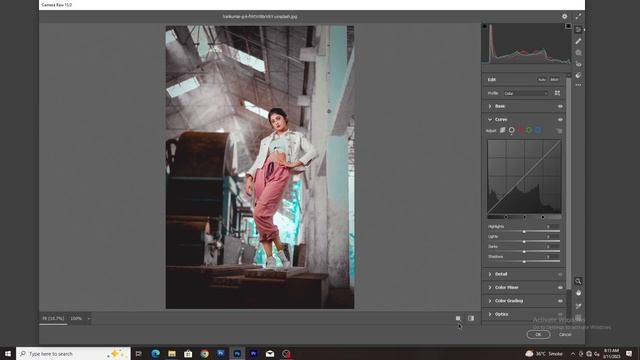The image size is (640, 360).
Task: Confirm with the OK button
Action: point(538,334)
